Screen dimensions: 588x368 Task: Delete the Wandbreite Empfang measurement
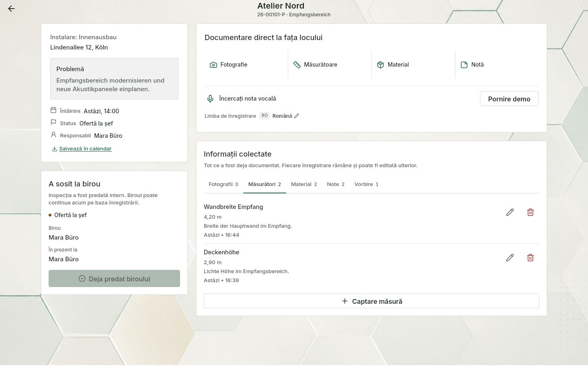point(530,212)
